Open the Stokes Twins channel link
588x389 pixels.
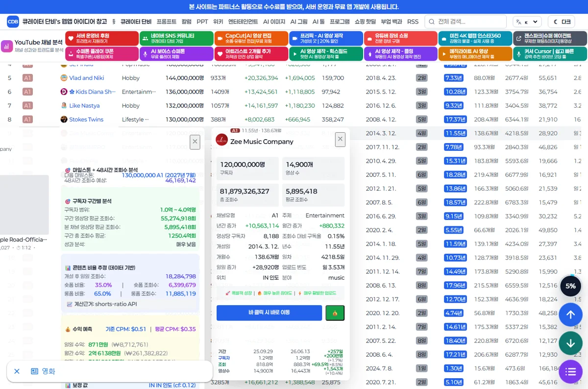pos(86,120)
